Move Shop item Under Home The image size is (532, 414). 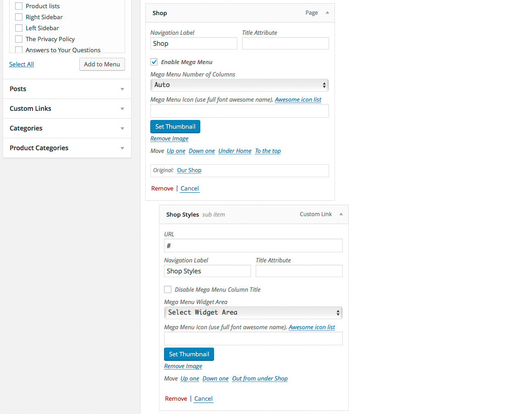point(235,151)
